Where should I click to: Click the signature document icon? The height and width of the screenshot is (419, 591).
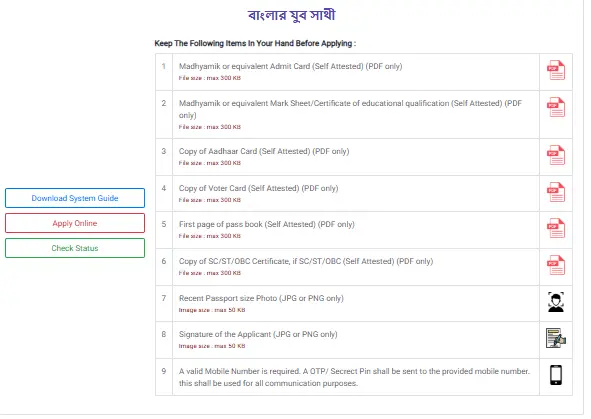[x=556, y=338]
